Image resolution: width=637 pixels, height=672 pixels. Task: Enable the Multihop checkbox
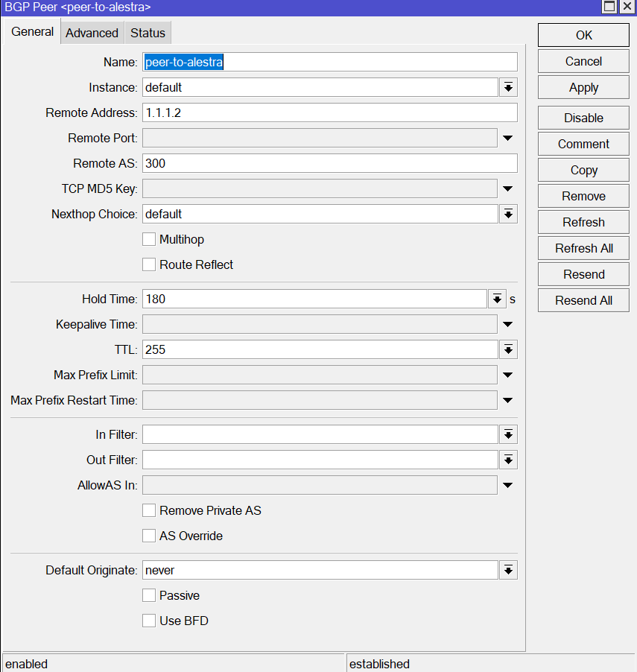point(149,239)
